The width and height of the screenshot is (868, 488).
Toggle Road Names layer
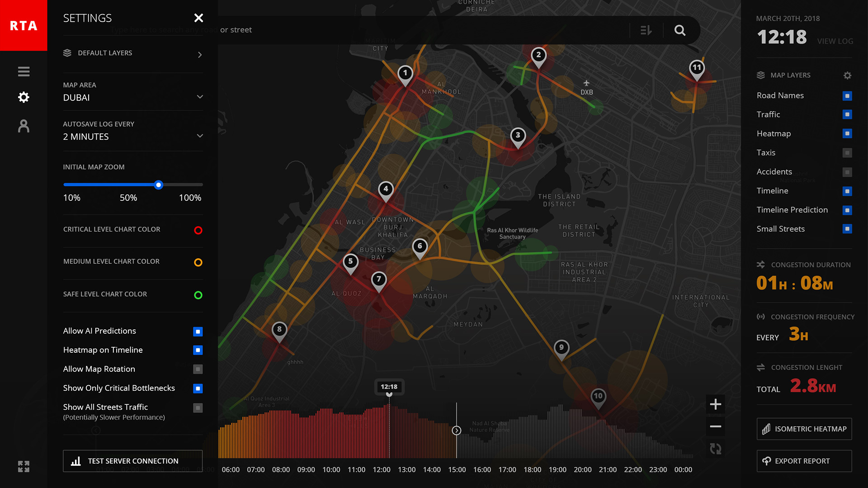(x=847, y=96)
